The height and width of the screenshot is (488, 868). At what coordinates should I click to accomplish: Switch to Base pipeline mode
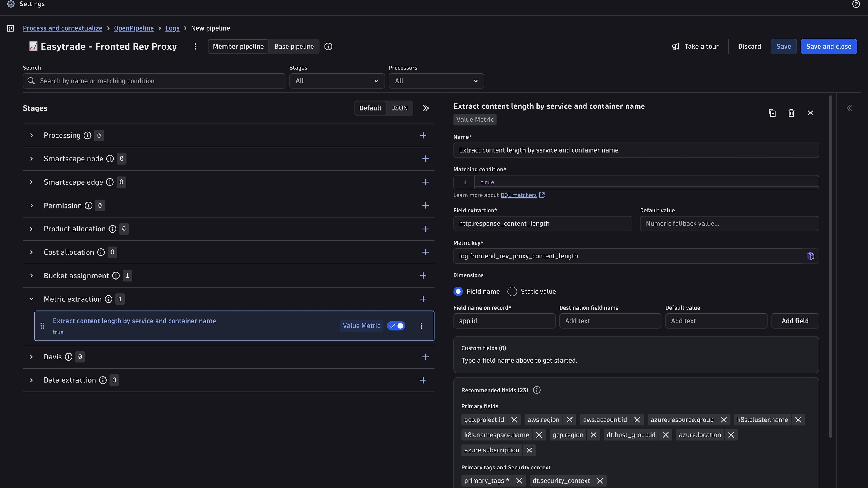pyautogui.click(x=294, y=47)
